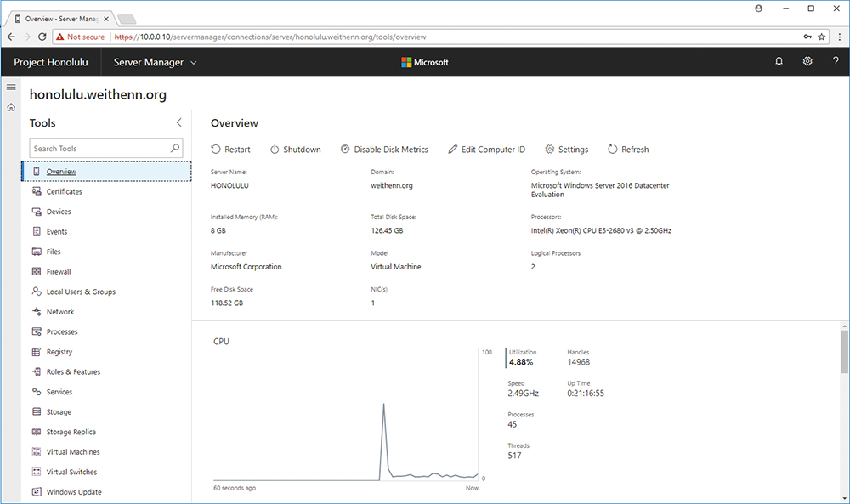Restart the server
This screenshot has height=504, width=850.
coord(230,150)
